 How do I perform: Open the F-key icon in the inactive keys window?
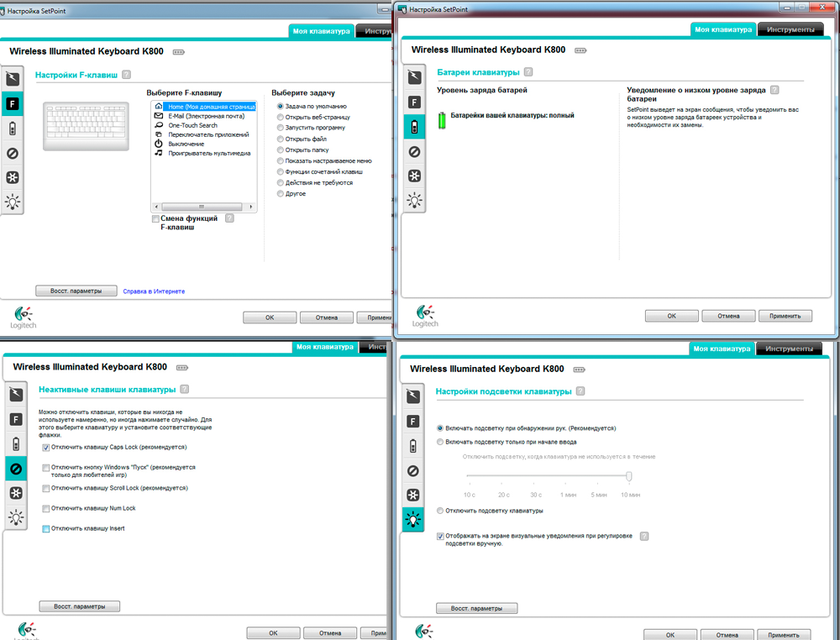pyautogui.click(x=16, y=419)
